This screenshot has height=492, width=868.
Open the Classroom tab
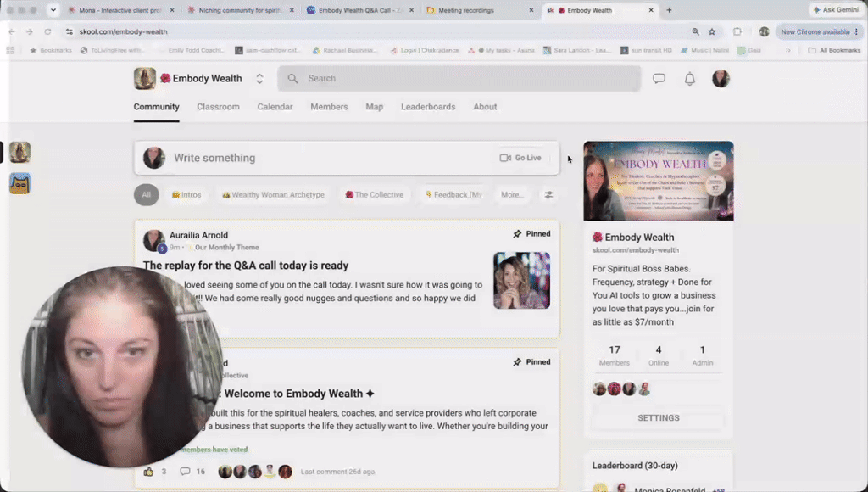pos(218,107)
